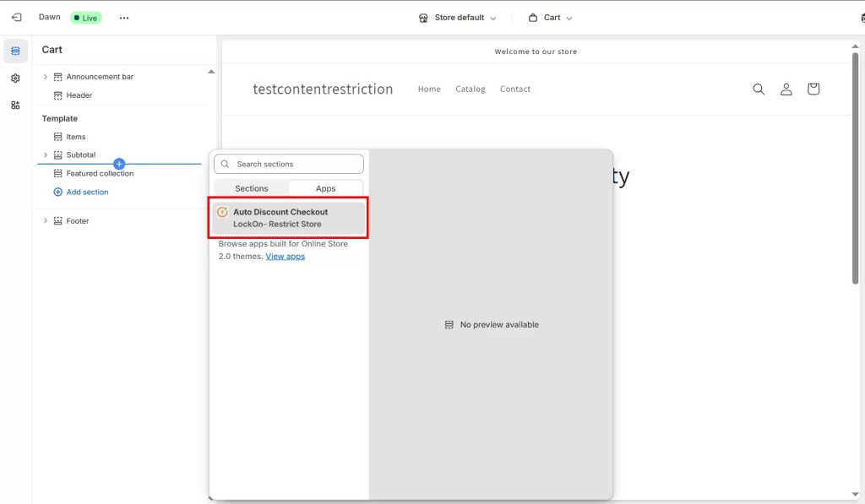Open the Sections panel icon in sidebar
Image resolution: width=865 pixels, height=504 pixels.
(15, 51)
